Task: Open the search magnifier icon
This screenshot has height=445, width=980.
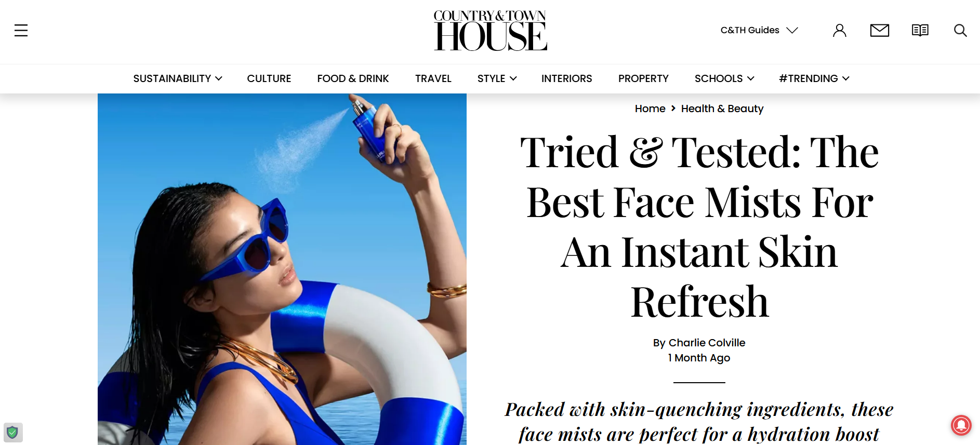Action: pyautogui.click(x=960, y=30)
